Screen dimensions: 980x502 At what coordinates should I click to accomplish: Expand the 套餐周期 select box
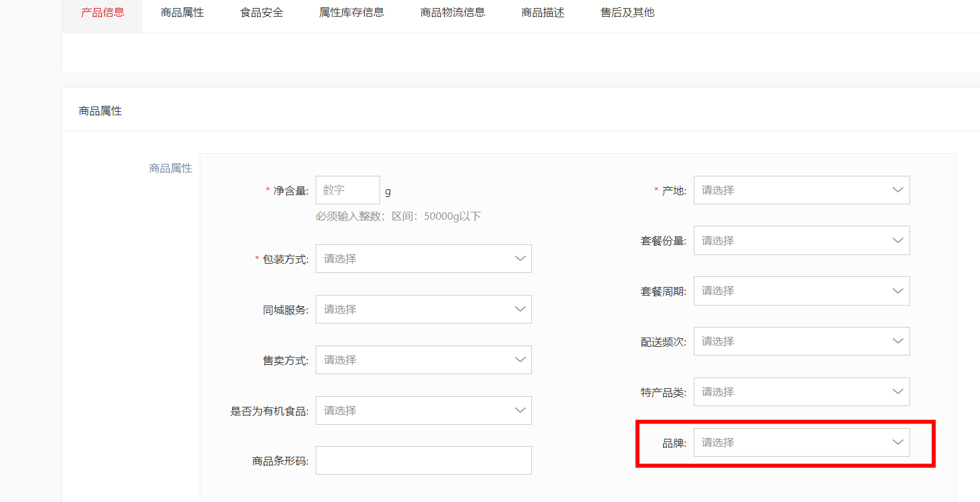(802, 292)
